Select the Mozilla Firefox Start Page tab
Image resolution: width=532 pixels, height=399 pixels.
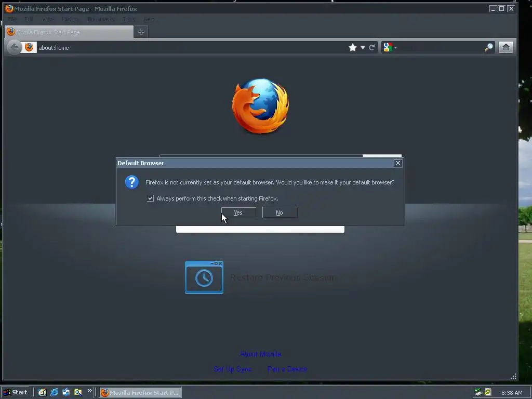click(69, 32)
